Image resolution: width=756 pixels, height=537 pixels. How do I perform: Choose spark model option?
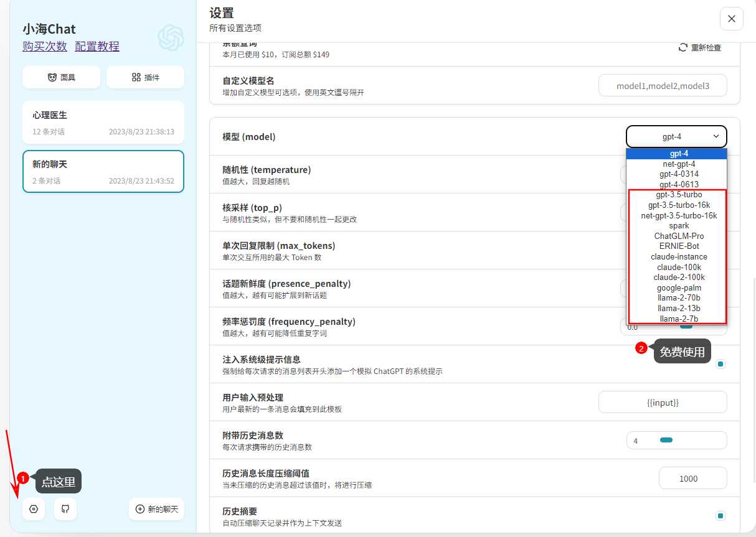tap(676, 226)
